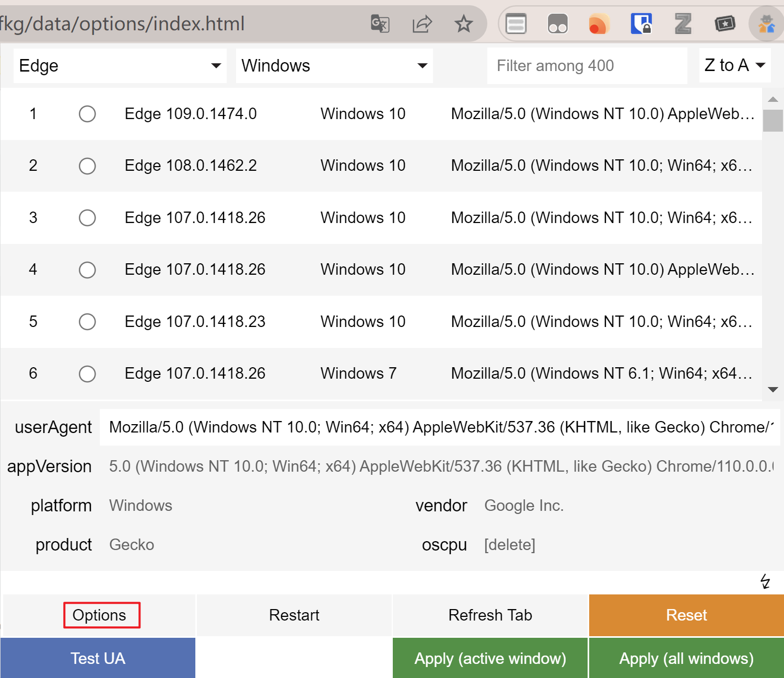
Task: Choose the Edge 107.0.1418.23 radio option
Action: (87, 322)
